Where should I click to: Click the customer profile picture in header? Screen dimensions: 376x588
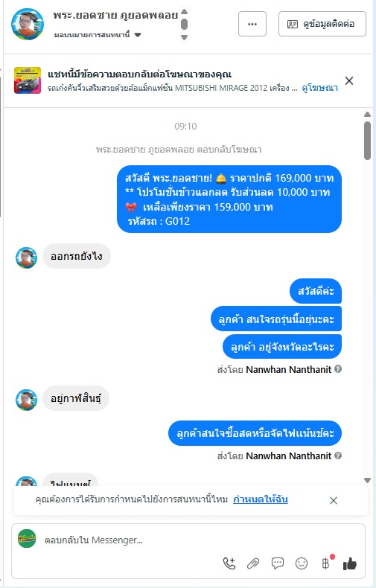tap(28, 24)
